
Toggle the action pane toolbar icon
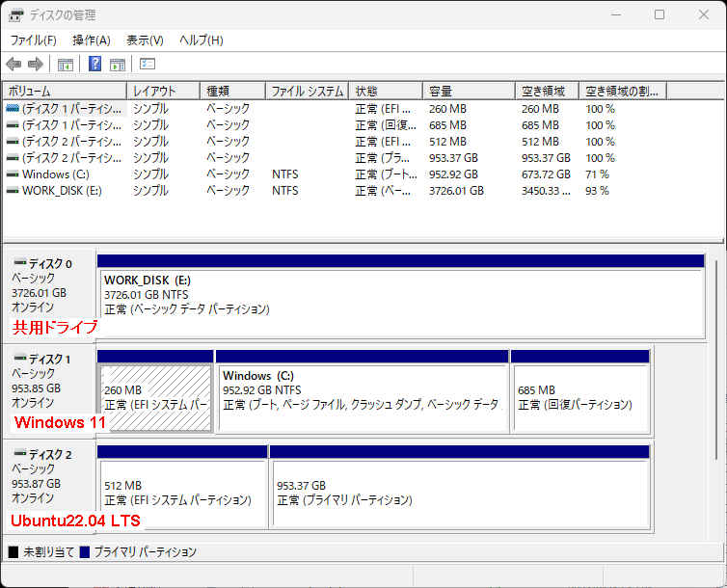118,65
